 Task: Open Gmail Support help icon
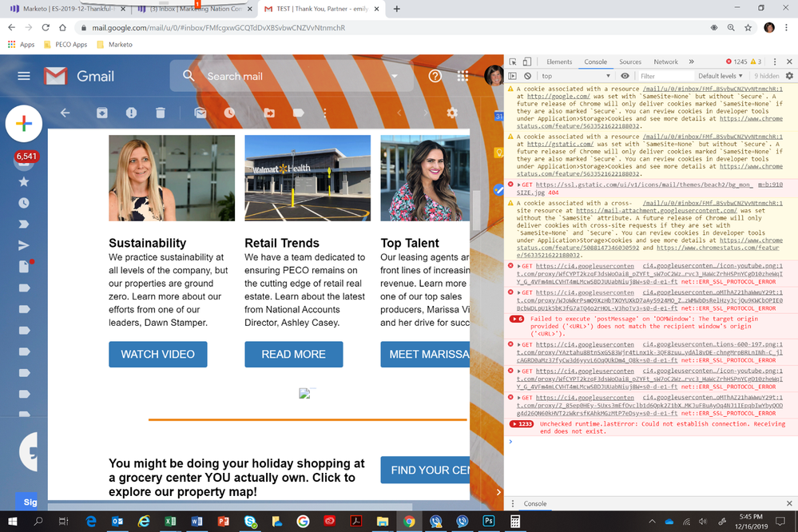[435, 76]
